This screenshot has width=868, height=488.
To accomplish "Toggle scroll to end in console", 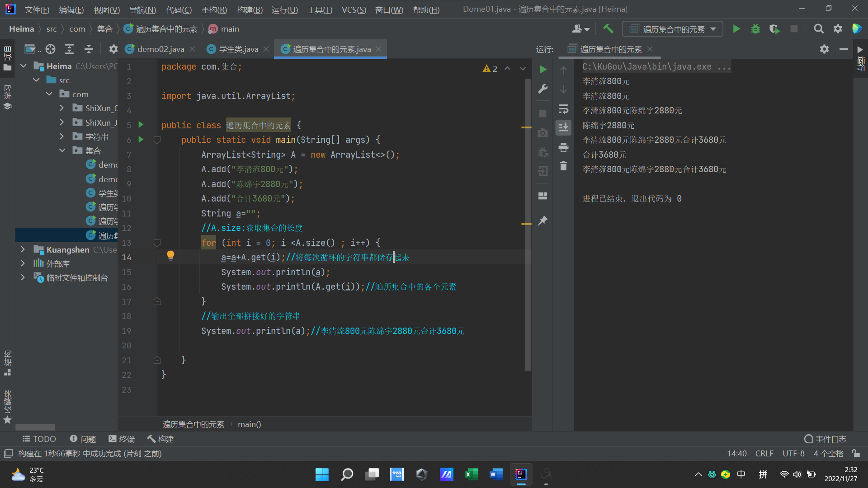I will click(563, 128).
